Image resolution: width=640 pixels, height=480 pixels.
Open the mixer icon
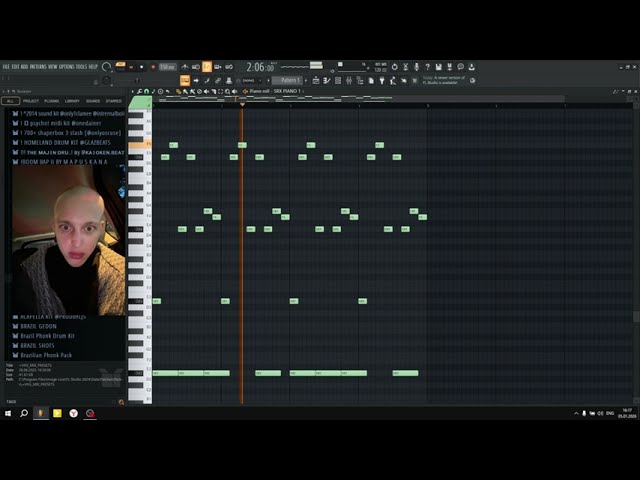coord(349,80)
